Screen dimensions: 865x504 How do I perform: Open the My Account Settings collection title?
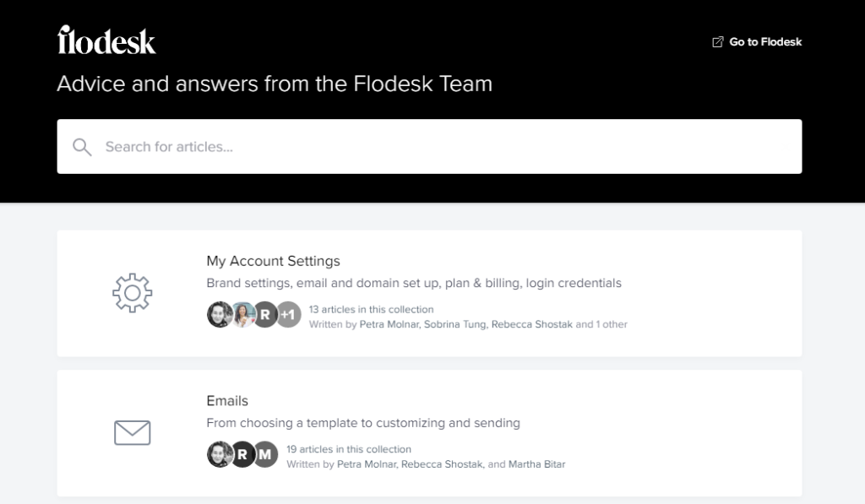273,261
